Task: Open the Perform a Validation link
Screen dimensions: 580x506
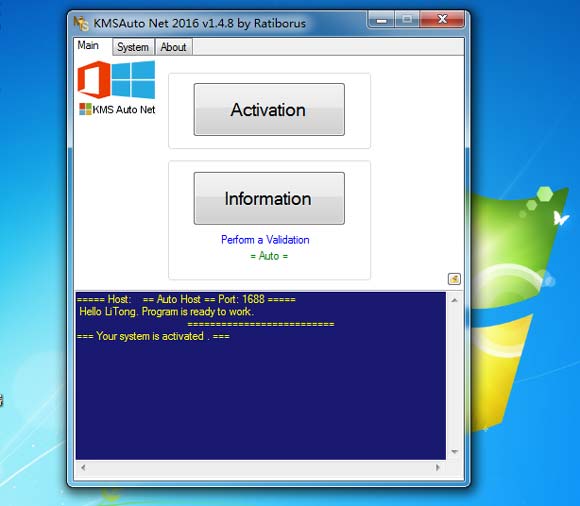Action: [265, 240]
